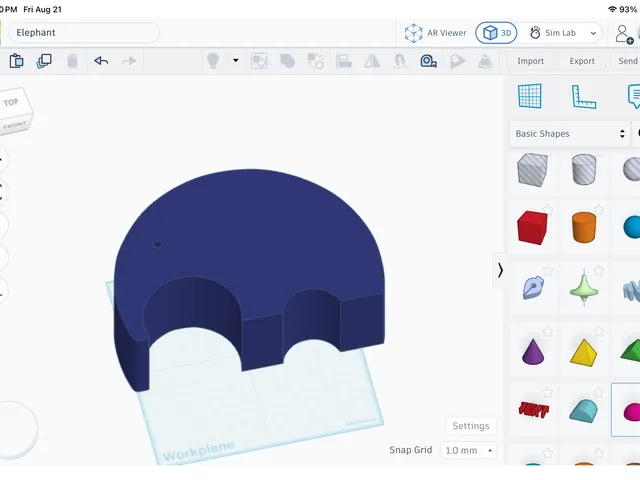Image resolution: width=640 pixels, height=480 pixels.
Task: Select the magenta Half Sphere shape
Action: 632,411
